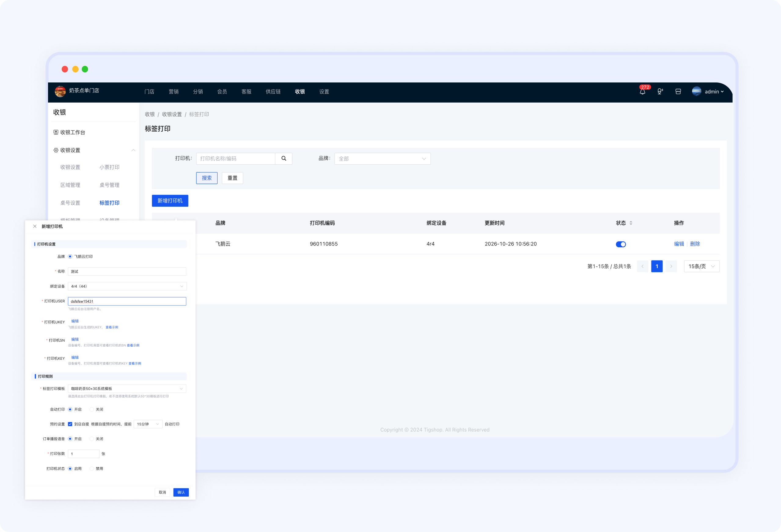The width and height of the screenshot is (781, 532).
Task: Click the magnifier icon in printer search
Action: pyautogui.click(x=284, y=159)
